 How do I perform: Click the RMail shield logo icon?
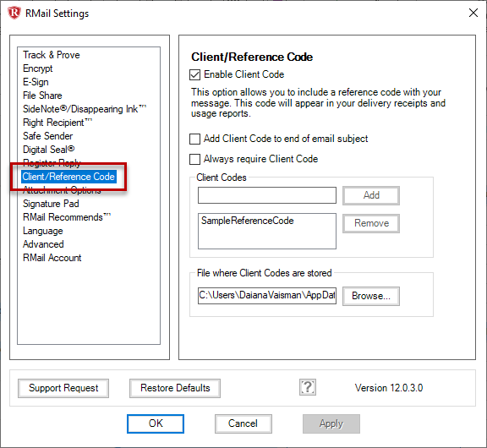tap(14, 13)
